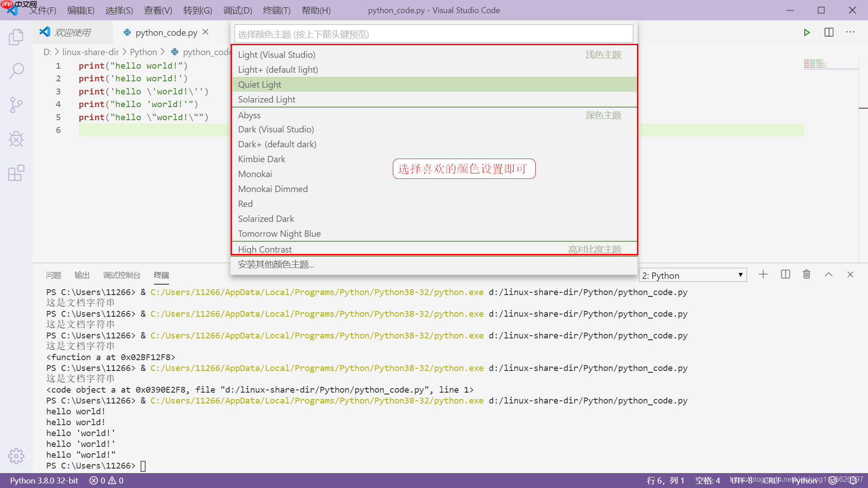
Task: Split the editor to the right
Action: point(829,32)
